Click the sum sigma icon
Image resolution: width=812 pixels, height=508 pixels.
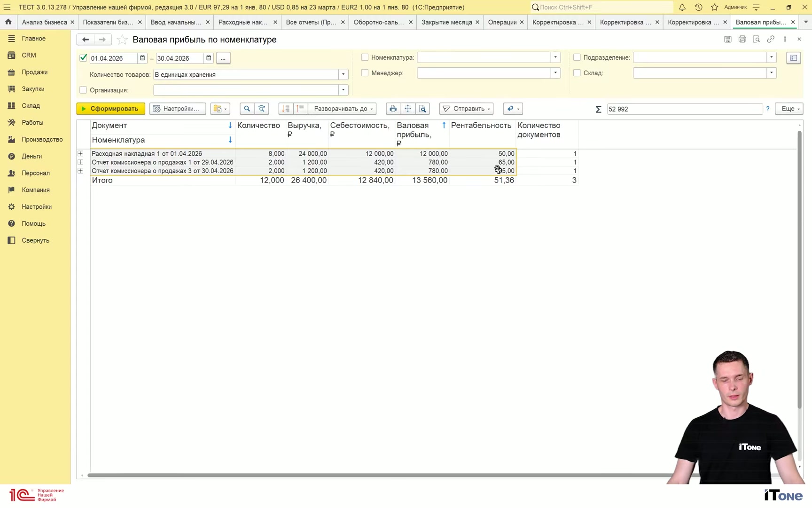click(x=598, y=109)
